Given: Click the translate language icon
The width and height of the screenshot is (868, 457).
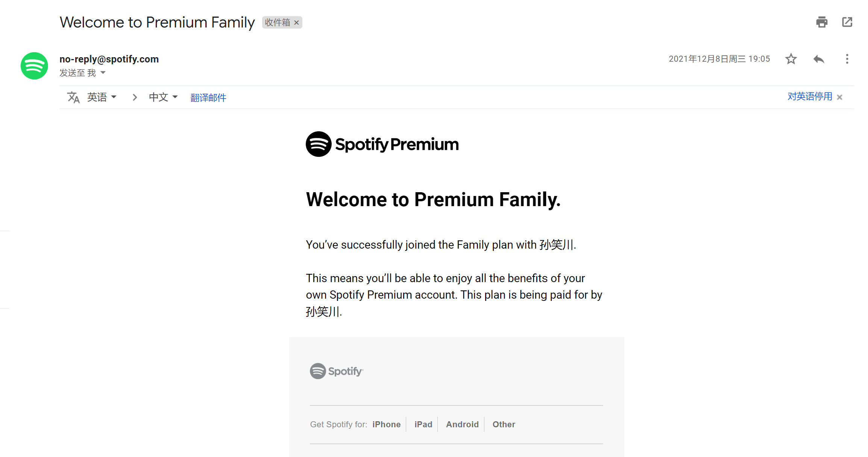Looking at the screenshot, I should click(x=73, y=97).
